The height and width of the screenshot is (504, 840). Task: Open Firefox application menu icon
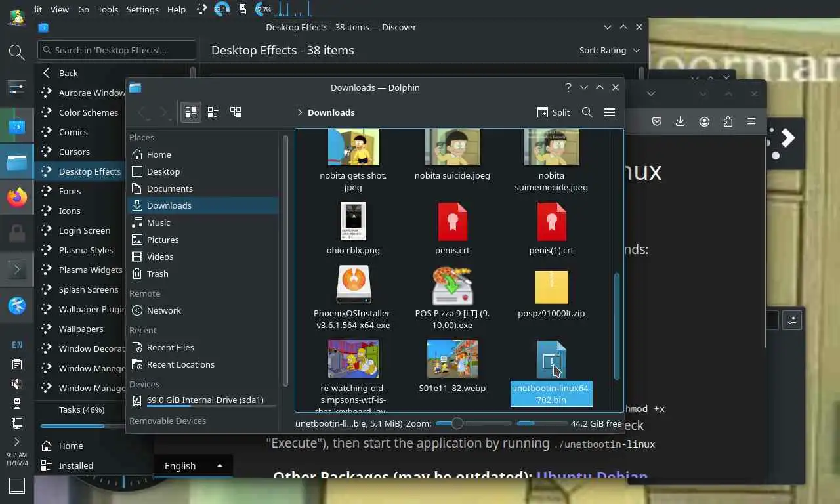pos(751,121)
